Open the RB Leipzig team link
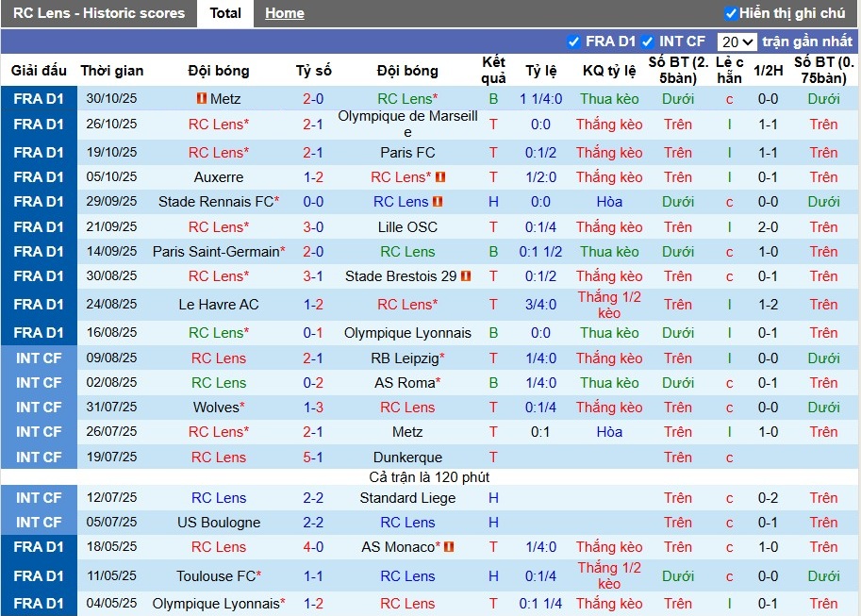The height and width of the screenshot is (616, 861). pos(407,358)
